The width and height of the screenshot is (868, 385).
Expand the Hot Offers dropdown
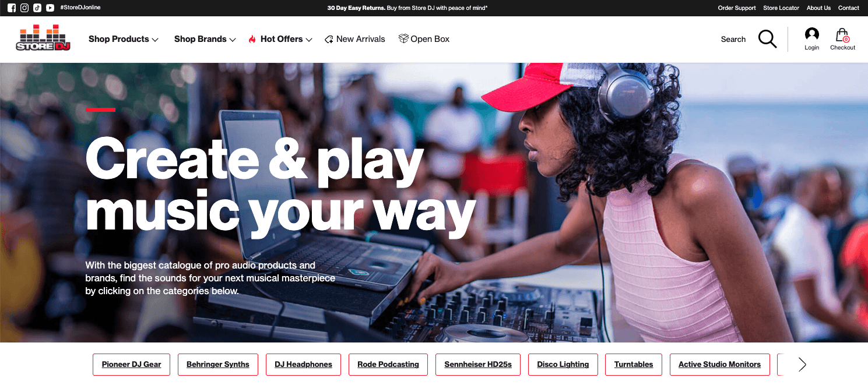point(280,39)
